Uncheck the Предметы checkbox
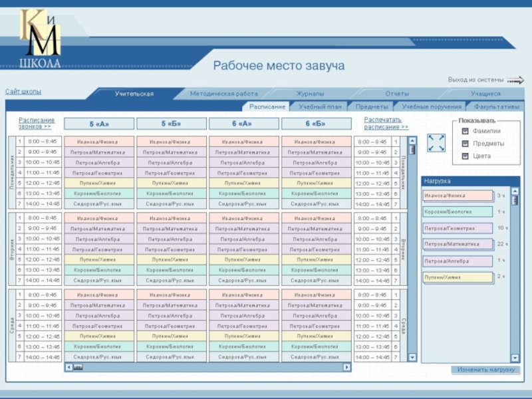This screenshot has height=399, width=532. (465, 144)
